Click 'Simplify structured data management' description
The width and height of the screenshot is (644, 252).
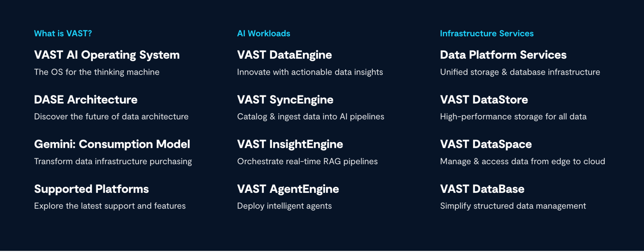pos(513,206)
